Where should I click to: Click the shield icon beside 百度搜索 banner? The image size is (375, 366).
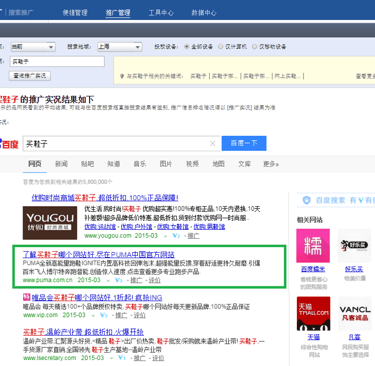[307, 200]
